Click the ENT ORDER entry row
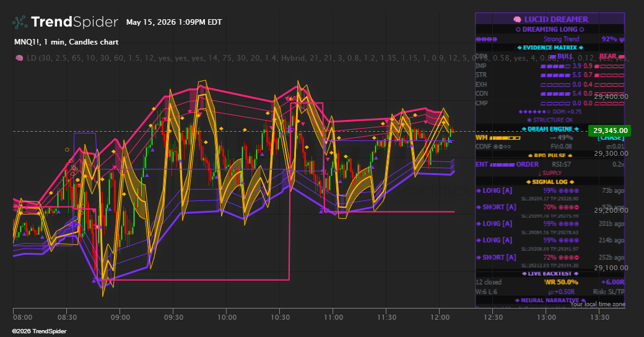644x337 pixels. coord(507,164)
